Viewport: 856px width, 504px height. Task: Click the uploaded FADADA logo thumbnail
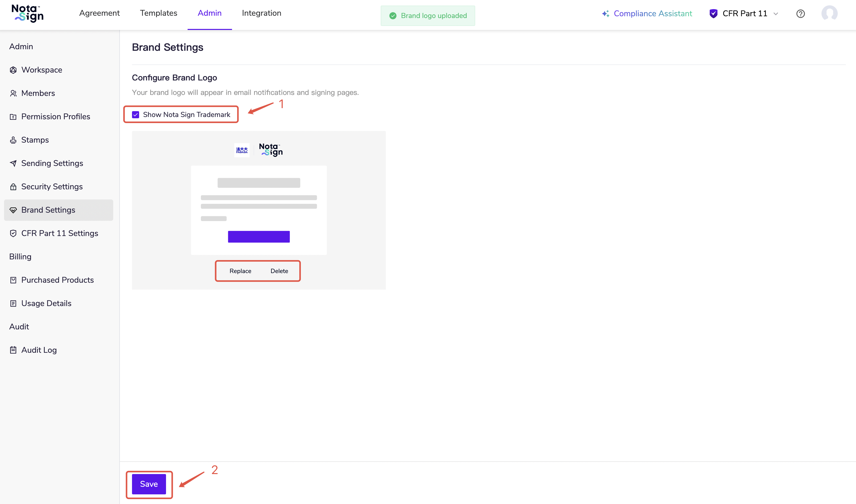(242, 150)
